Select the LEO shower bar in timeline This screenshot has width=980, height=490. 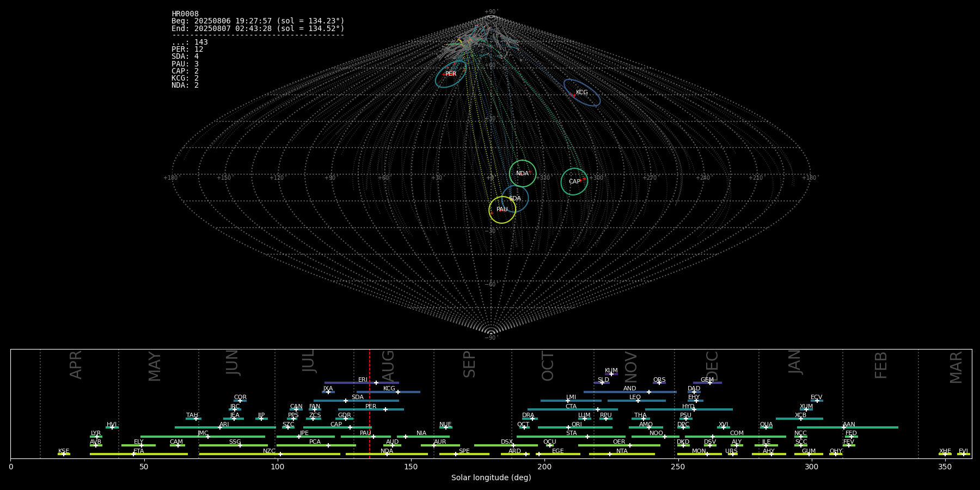pyautogui.click(x=636, y=401)
